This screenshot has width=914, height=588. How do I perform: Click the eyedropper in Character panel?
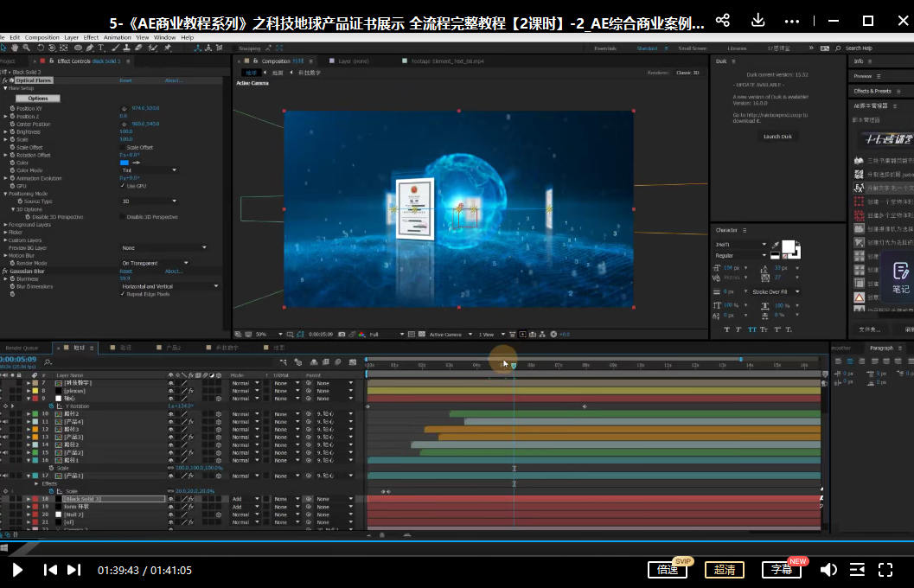click(776, 246)
